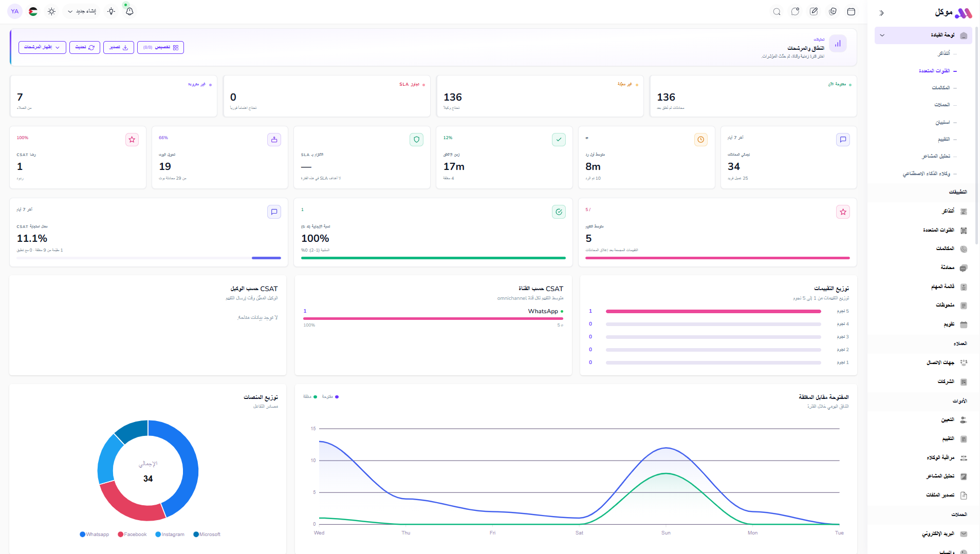Toggle the sun light/dark theme icon

(51, 11)
